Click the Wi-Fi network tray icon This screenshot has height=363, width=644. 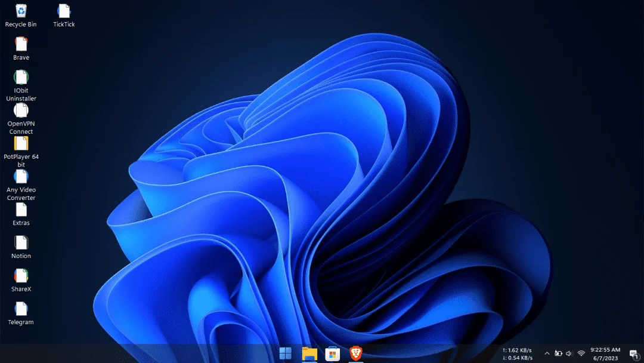581,353
